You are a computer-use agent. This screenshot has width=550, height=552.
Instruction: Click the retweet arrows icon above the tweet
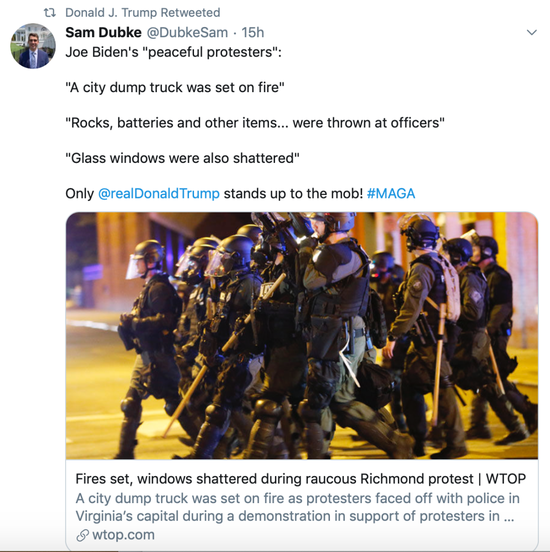click(x=50, y=13)
